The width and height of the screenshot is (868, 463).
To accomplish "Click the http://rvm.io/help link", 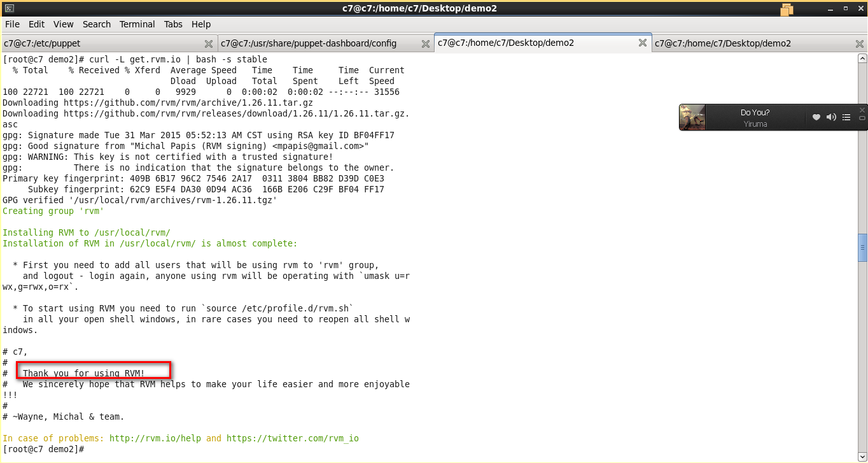I will click(155, 438).
